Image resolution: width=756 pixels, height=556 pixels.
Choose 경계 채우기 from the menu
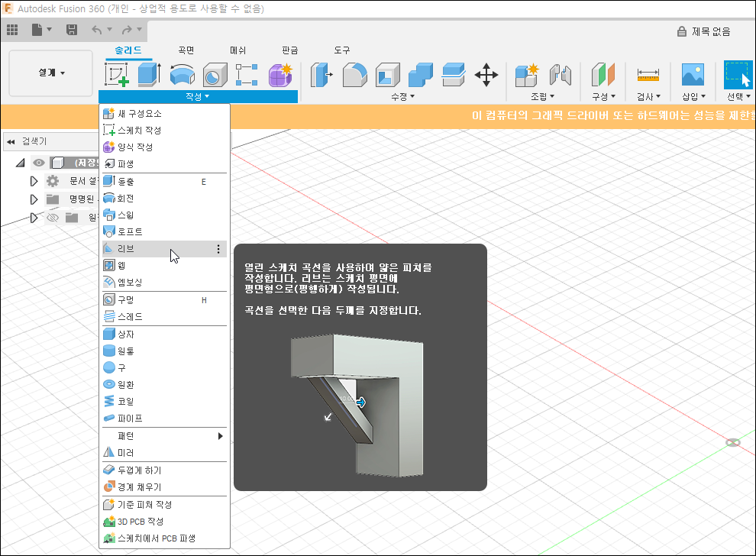[164, 487]
